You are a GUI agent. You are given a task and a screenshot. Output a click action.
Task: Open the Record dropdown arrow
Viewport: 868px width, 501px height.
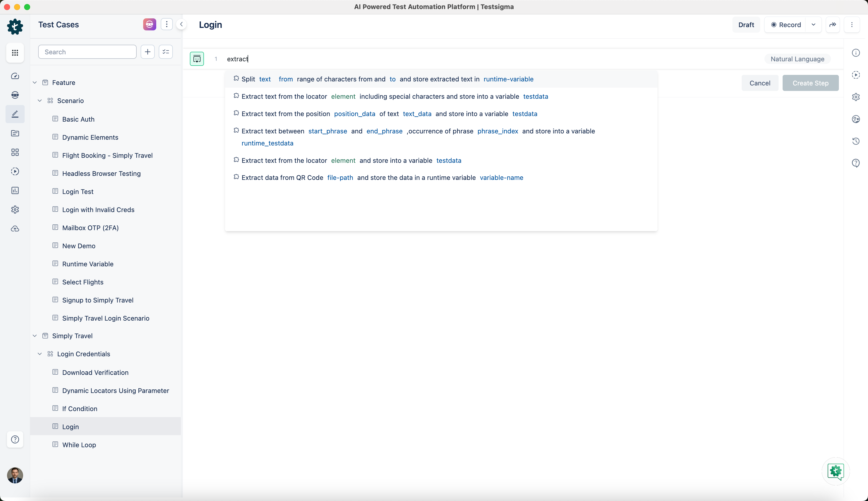click(x=813, y=25)
